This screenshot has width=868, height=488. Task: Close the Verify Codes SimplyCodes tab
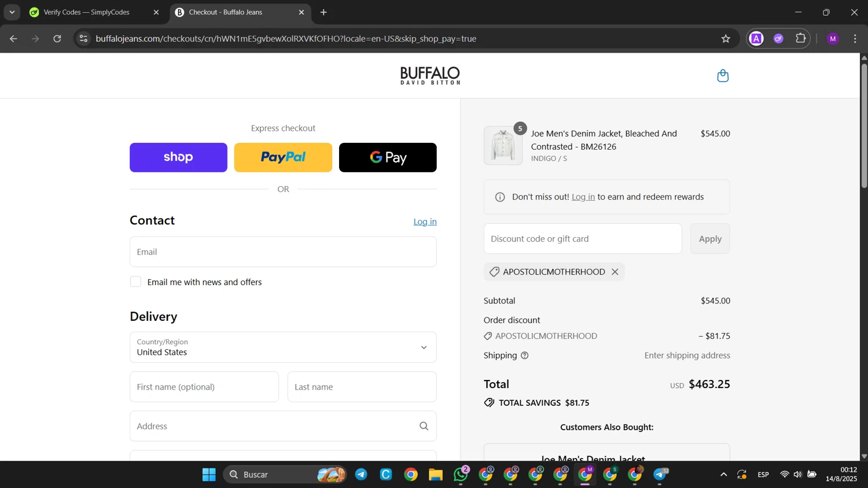[156, 12]
